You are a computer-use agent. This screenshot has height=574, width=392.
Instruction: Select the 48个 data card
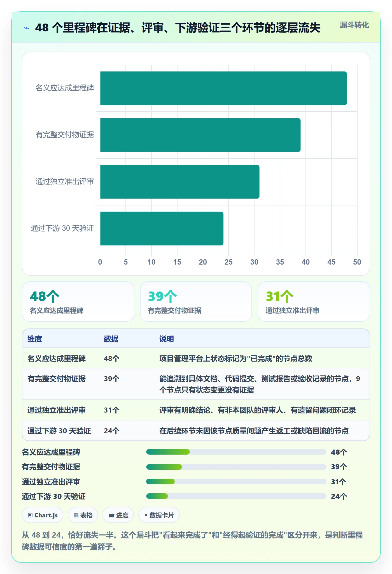click(78, 302)
